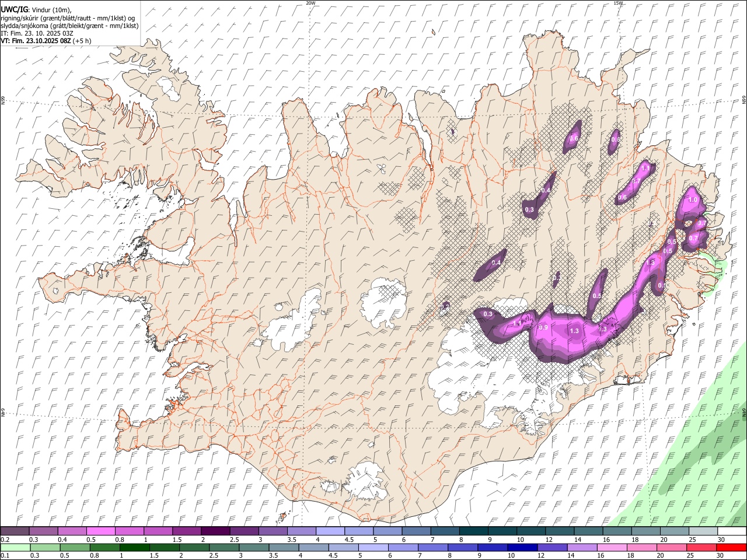747x560 pixels.
Task: Click the 20W longitude label at top
Action: point(310,3)
